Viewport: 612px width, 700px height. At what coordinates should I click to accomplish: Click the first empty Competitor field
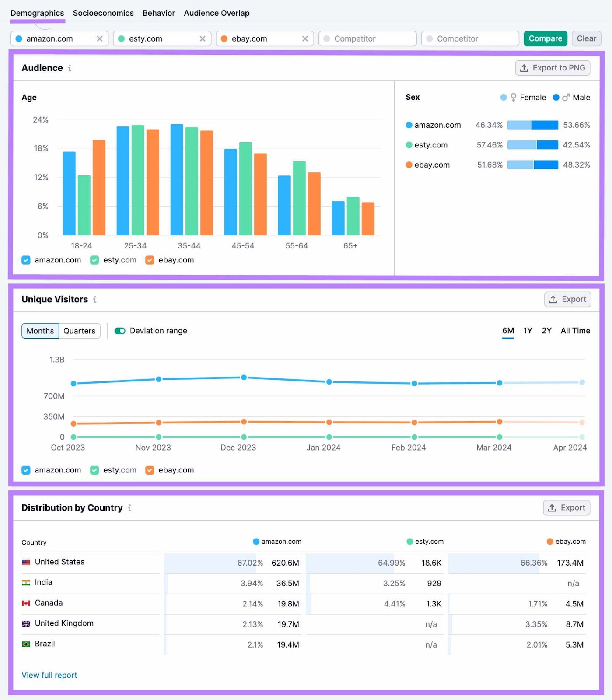point(367,39)
